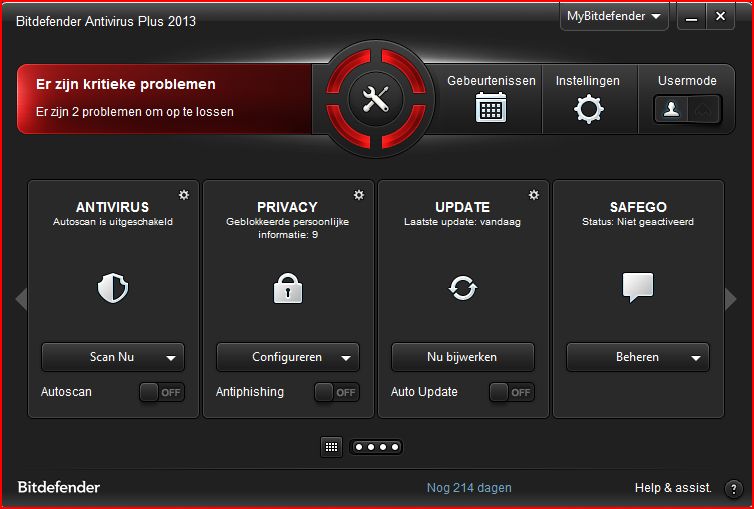Click the Antivirus shield icon

coord(113,288)
